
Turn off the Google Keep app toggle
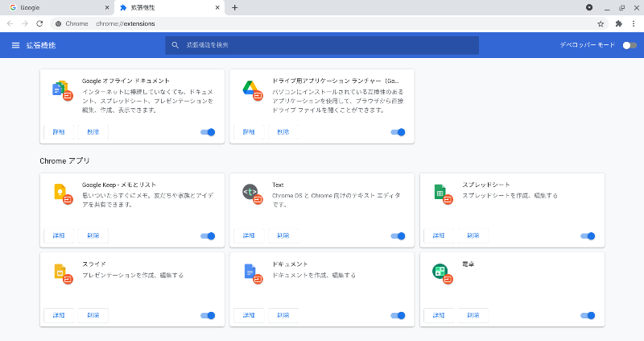208,236
